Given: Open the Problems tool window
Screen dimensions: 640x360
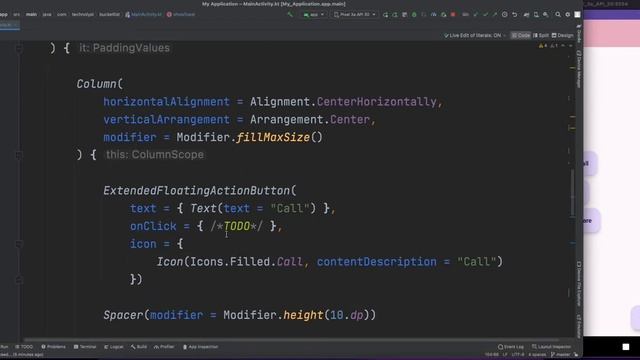Looking at the screenshot, I should [53, 347].
